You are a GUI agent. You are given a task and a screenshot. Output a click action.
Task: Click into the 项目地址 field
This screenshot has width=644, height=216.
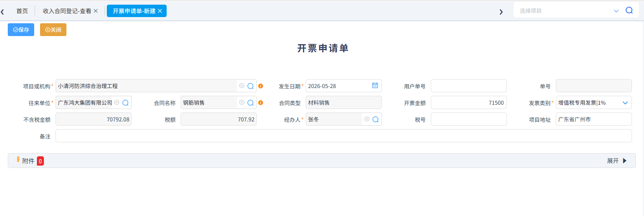point(594,119)
